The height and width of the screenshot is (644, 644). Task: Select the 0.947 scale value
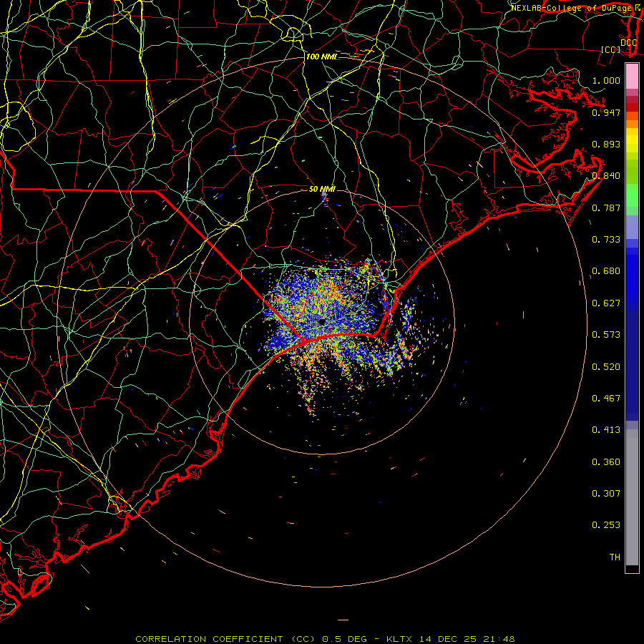click(x=606, y=112)
